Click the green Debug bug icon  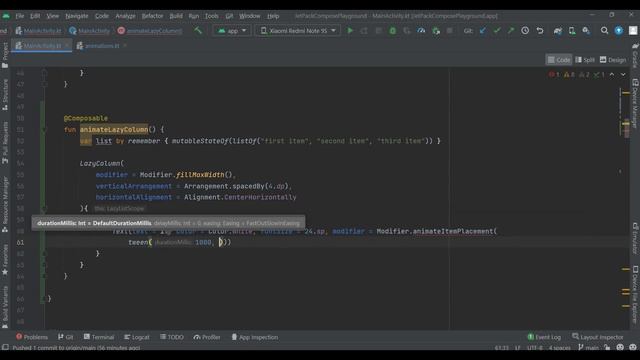[392, 31]
